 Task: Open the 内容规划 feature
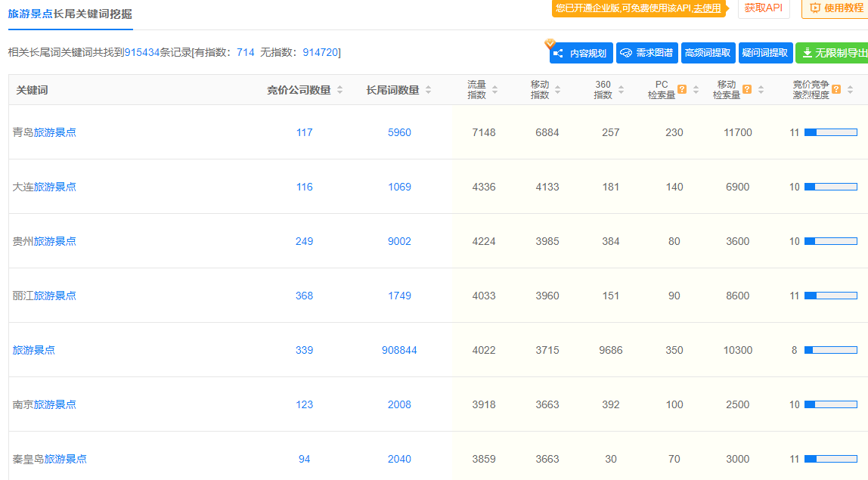click(581, 53)
